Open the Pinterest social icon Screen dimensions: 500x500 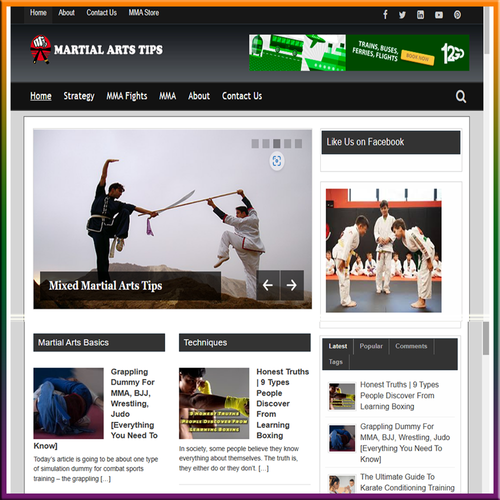point(457,15)
